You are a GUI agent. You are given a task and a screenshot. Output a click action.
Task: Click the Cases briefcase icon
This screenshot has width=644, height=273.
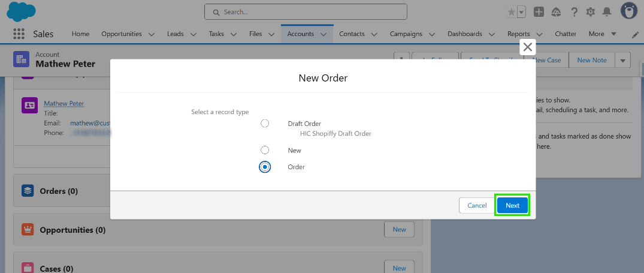coord(28,268)
